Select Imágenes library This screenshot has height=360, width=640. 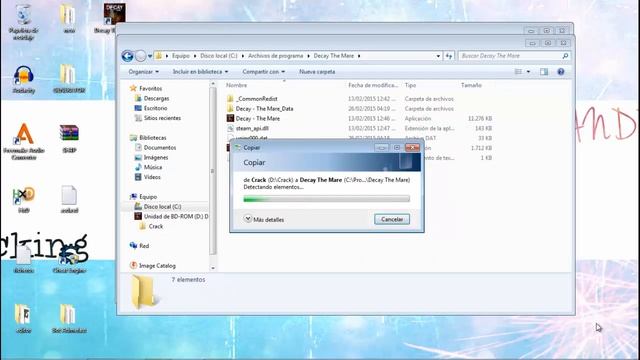coord(151,157)
